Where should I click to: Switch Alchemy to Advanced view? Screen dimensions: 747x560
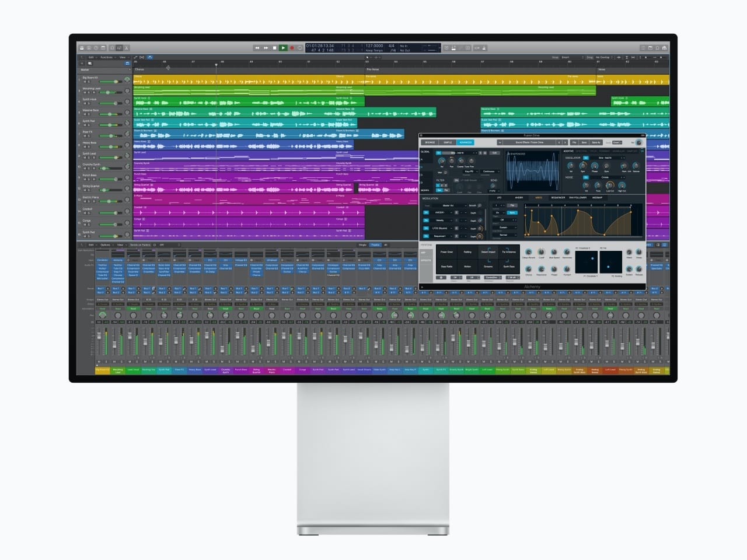click(x=465, y=142)
